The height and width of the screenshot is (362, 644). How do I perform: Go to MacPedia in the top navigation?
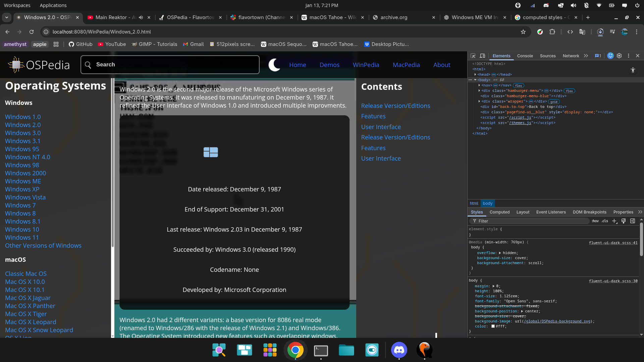406,65
